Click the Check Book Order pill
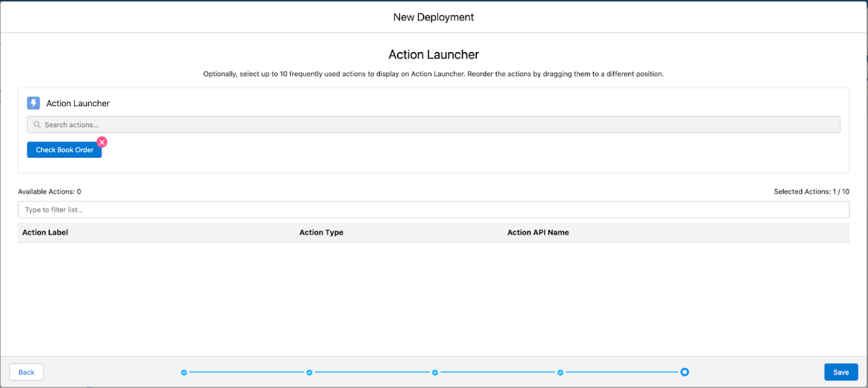 click(65, 150)
